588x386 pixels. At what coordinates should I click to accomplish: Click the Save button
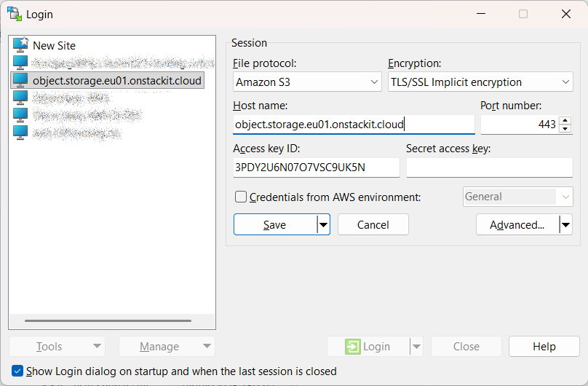click(x=274, y=225)
